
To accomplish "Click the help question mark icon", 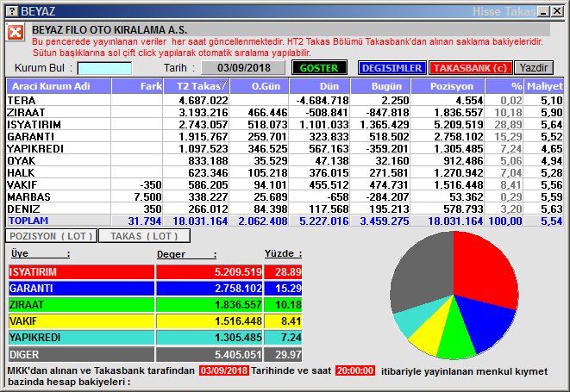I will pyautogui.click(x=12, y=11).
